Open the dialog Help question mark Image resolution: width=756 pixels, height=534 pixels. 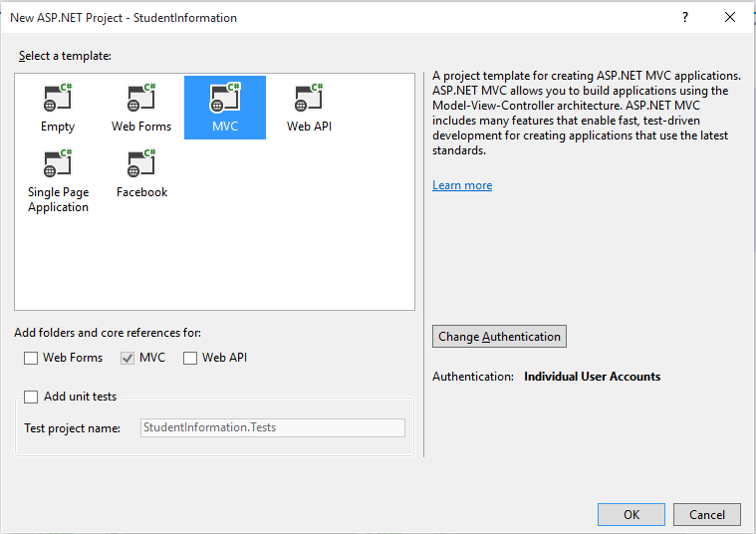[684, 18]
